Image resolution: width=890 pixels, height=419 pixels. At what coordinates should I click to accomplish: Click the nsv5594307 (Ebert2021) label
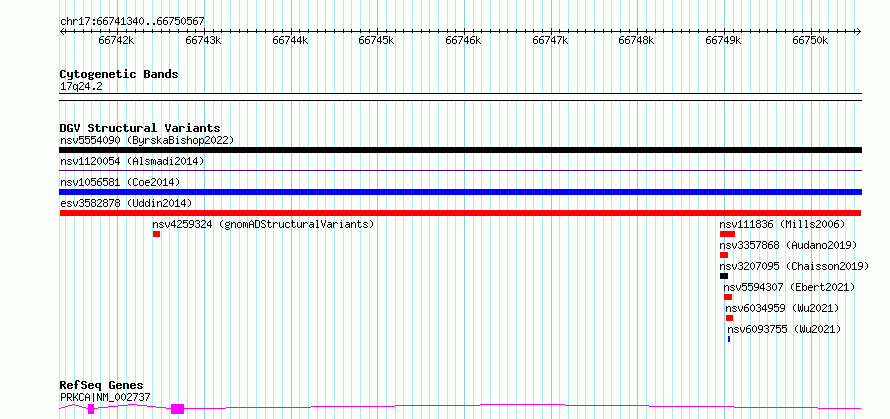[x=789, y=287]
